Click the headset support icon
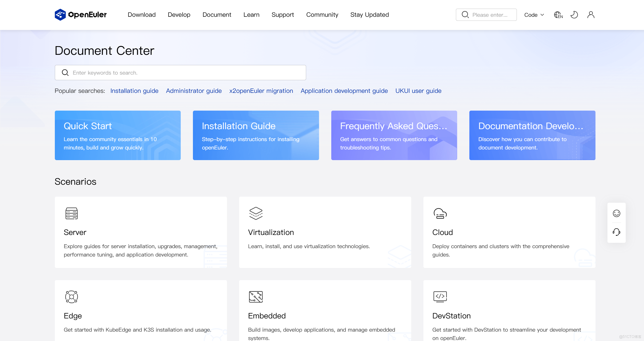644x341 pixels. [616, 232]
